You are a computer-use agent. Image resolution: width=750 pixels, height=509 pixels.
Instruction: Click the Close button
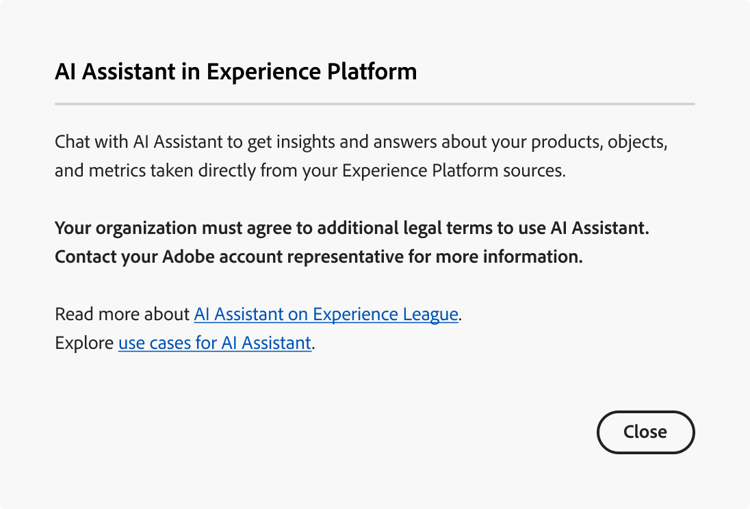[x=645, y=432]
